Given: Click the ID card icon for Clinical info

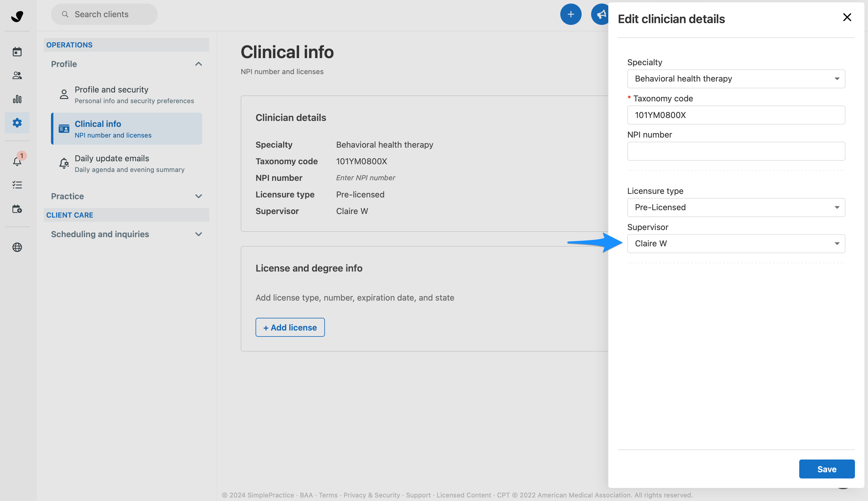Looking at the screenshot, I should point(64,129).
